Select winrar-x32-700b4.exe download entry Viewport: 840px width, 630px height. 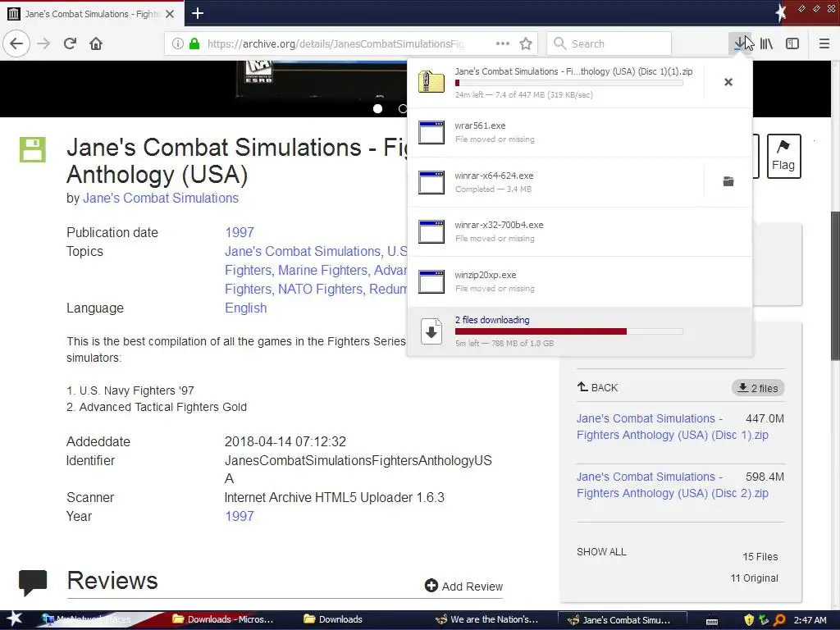tap(580, 231)
